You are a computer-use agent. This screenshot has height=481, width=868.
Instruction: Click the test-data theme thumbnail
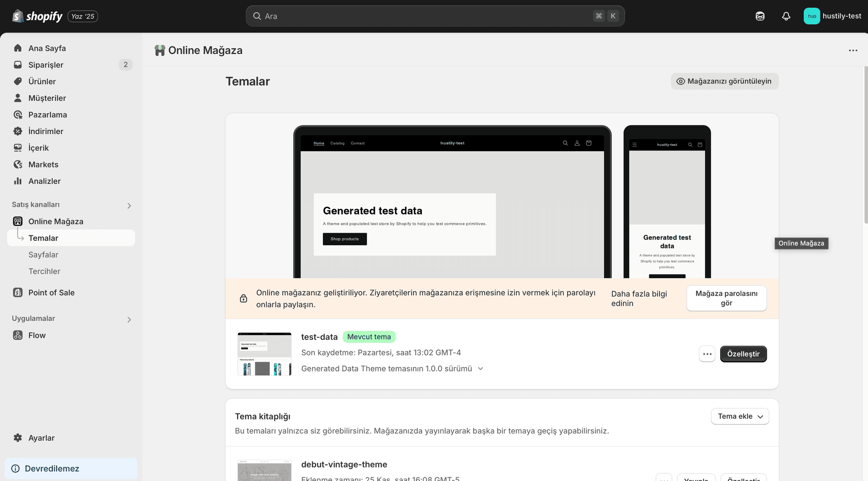coord(264,354)
